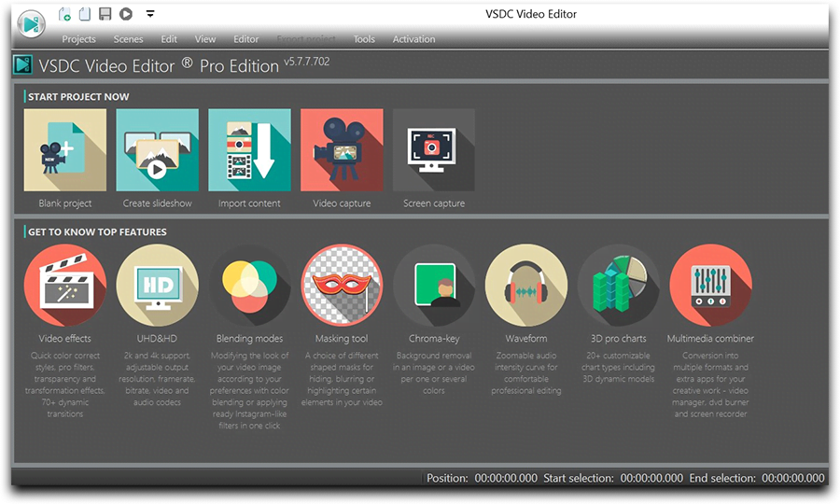Screen dimensions: 840x504
Task: Click the Blank project icon
Action: 65,150
